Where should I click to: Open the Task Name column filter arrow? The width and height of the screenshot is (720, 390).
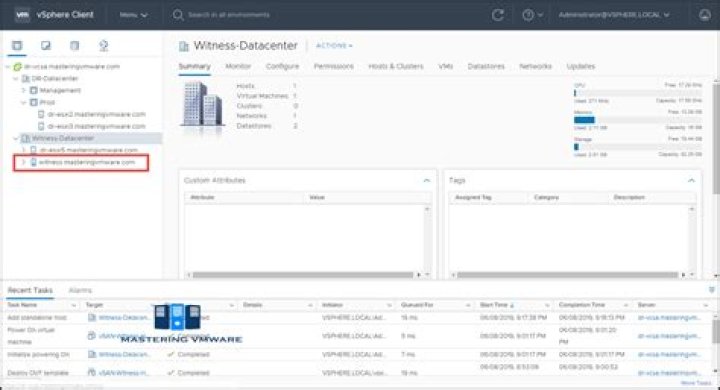(x=73, y=305)
